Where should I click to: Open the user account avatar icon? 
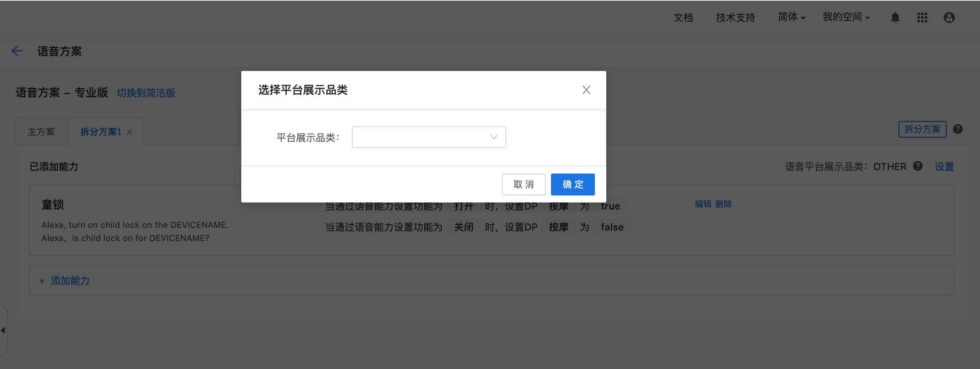(x=949, y=18)
